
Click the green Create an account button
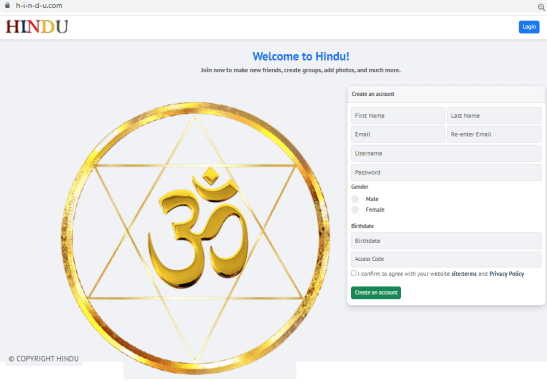click(376, 293)
